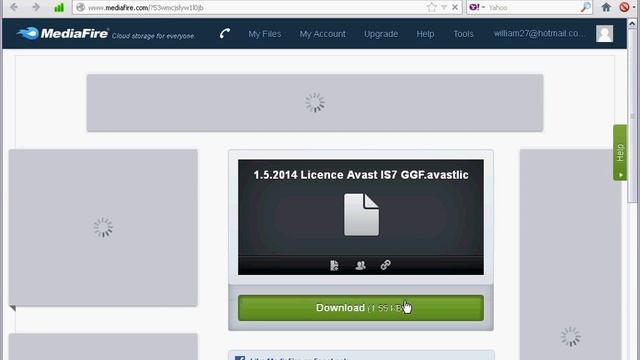Open the green signal bars icon

click(59, 7)
